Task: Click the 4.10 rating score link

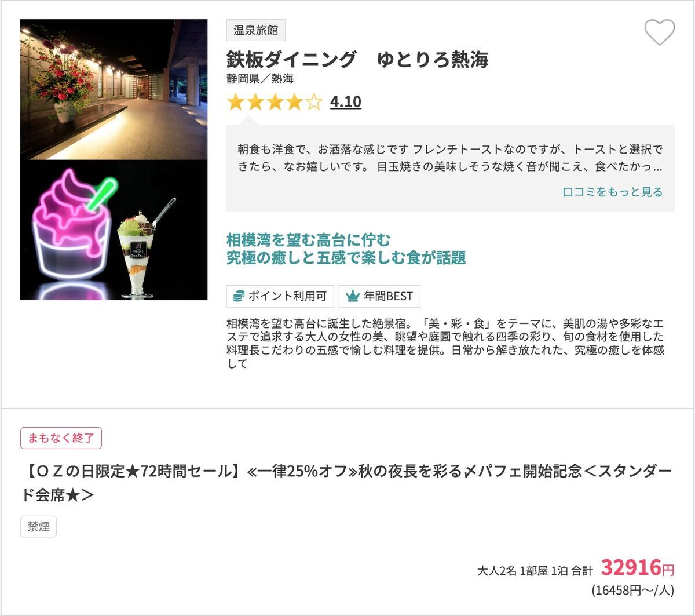Action: [346, 102]
